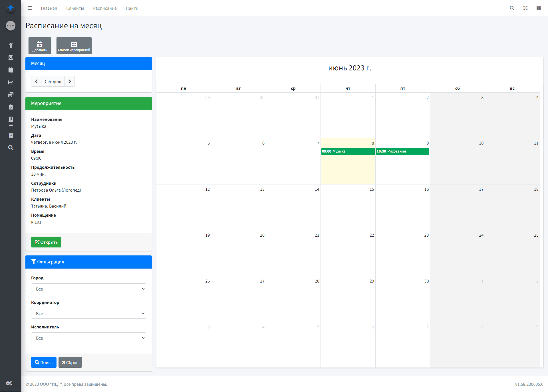Select the 10:30 Рисование calendar event
Viewport: 548px width, 392px height.
402,151
